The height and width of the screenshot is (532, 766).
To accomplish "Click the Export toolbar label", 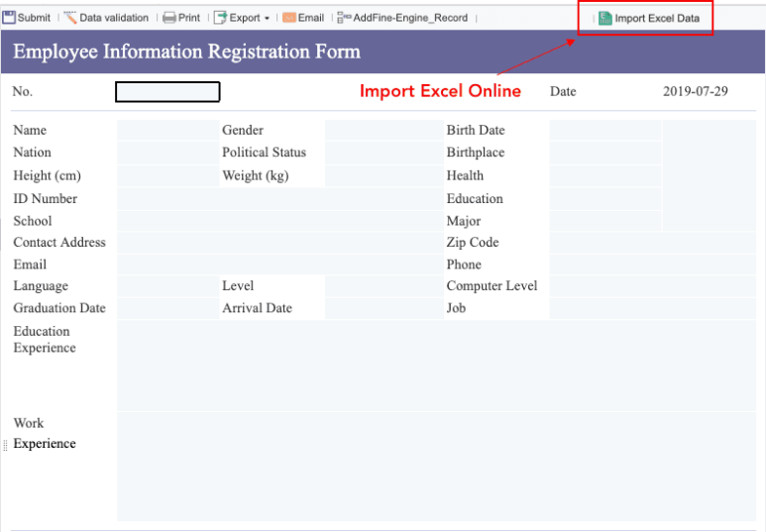I will click(245, 18).
